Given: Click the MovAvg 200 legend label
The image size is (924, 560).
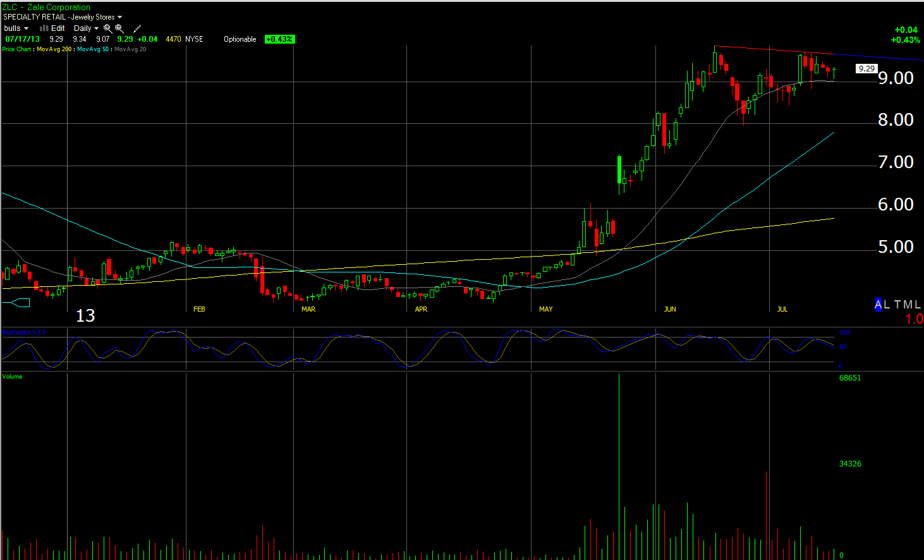Looking at the screenshot, I should [x=54, y=49].
